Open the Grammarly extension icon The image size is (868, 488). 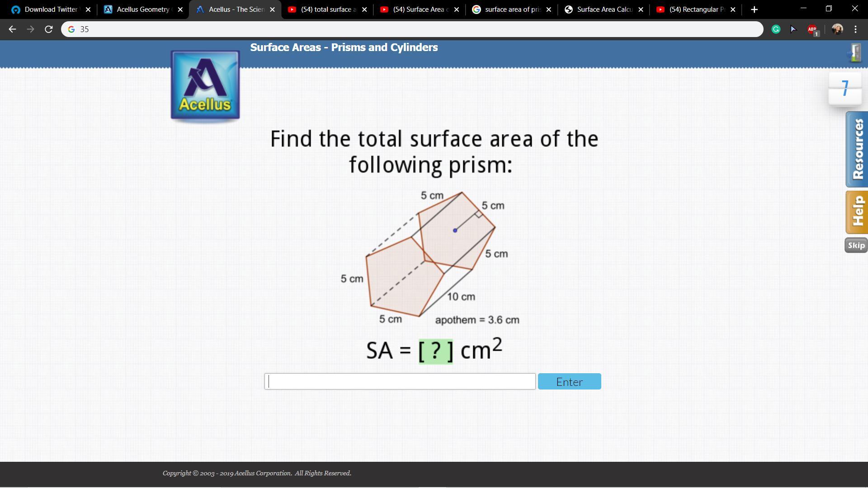776,29
